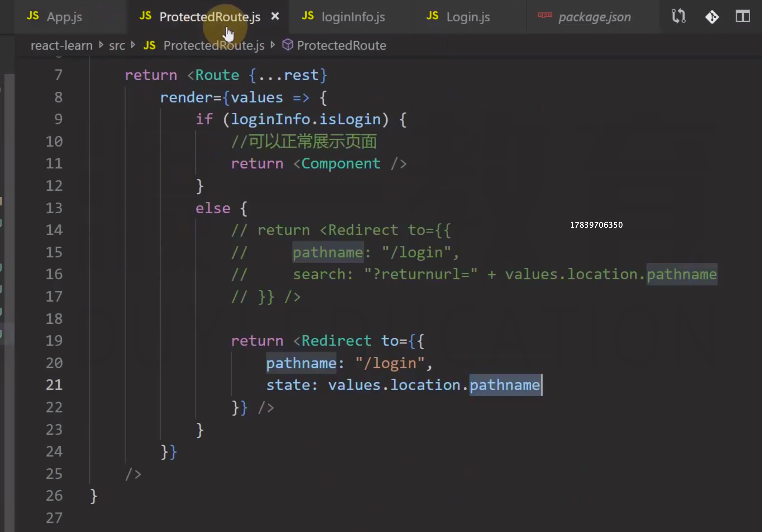Expand breadcrumb arrow after ProtectedRoute.js

coord(273,45)
